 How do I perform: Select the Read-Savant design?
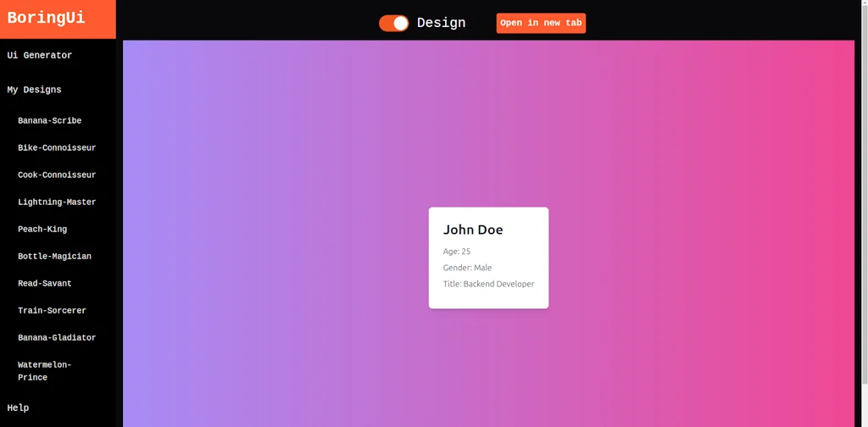tap(45, 284)
